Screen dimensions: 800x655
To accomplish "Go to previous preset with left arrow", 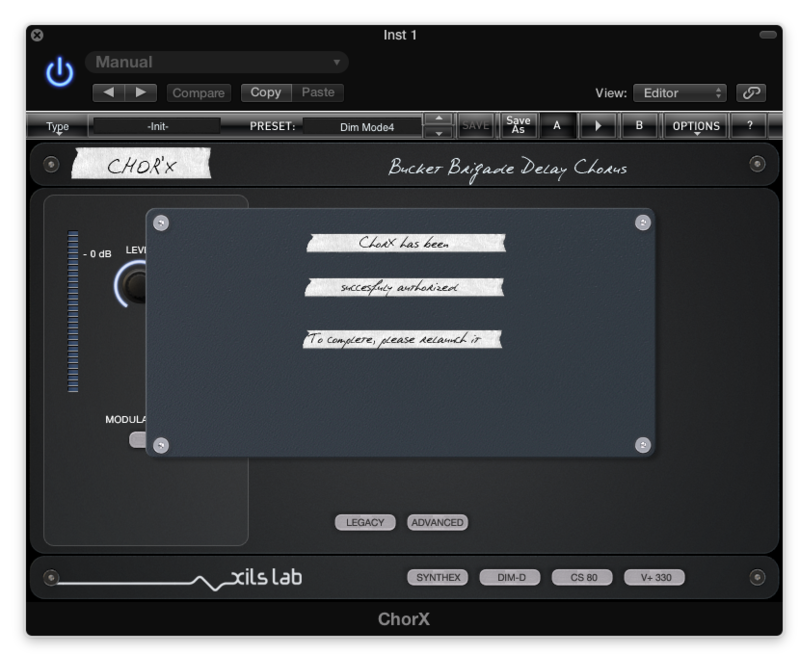I will (109, 93).
